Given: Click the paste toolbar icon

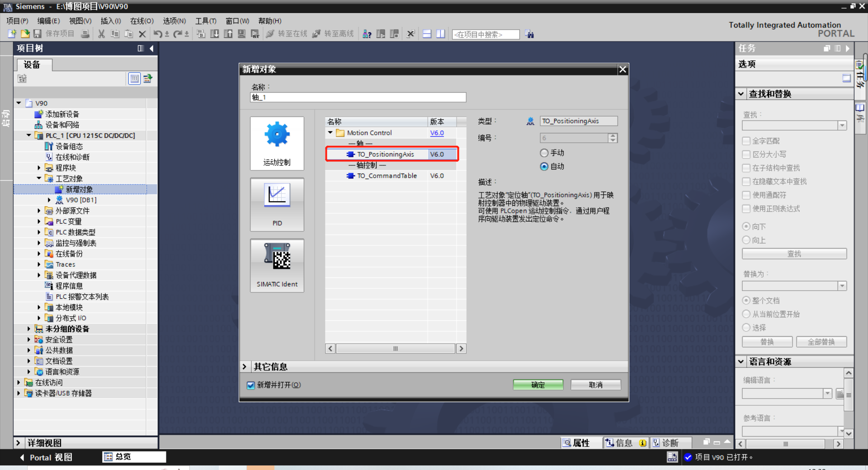Looking at the screenshot, I should pyautogui.click(x=129, y=34).
